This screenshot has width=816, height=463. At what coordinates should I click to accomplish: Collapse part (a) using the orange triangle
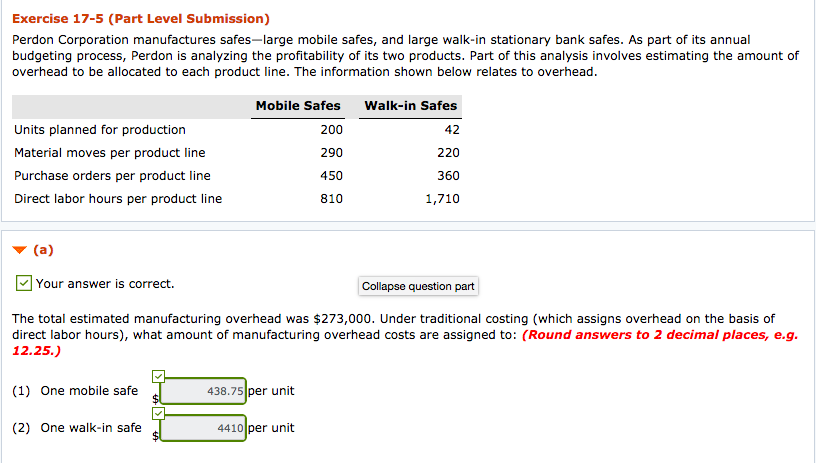(19, 250)
